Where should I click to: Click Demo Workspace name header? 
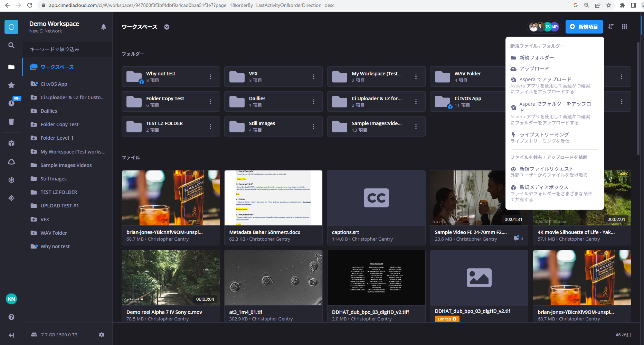click(x=54, y=24)
